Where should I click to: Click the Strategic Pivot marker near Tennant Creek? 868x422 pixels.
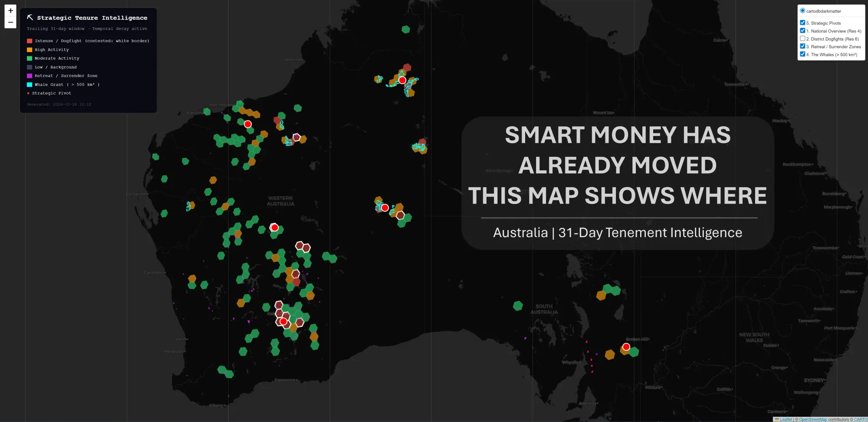tap(402, 80)
